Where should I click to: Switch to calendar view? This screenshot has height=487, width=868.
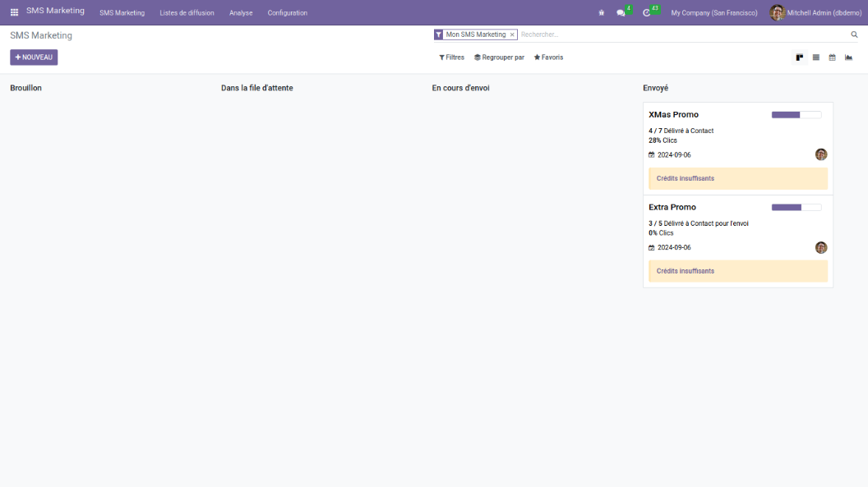point(832,57)
